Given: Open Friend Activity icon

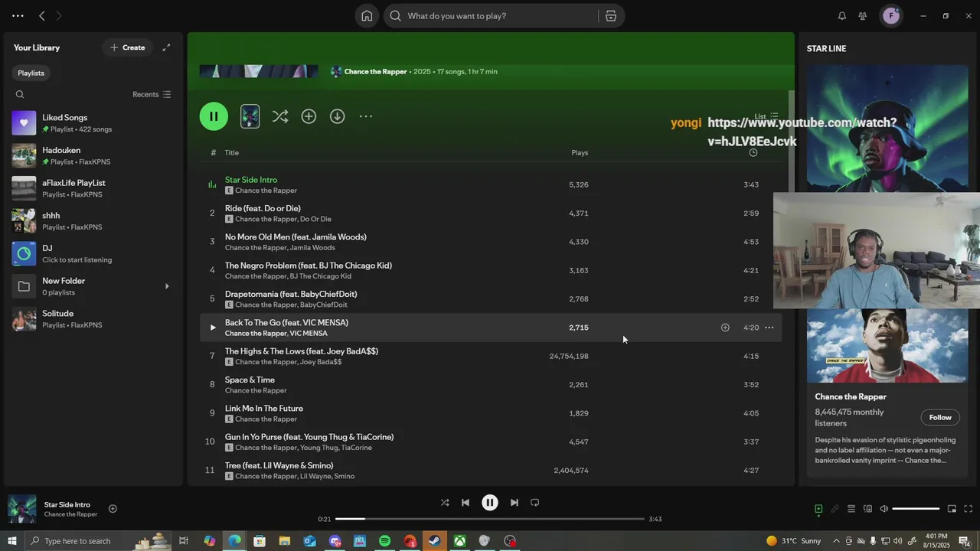Looking at the screenshot, I should tap(863, 16).
